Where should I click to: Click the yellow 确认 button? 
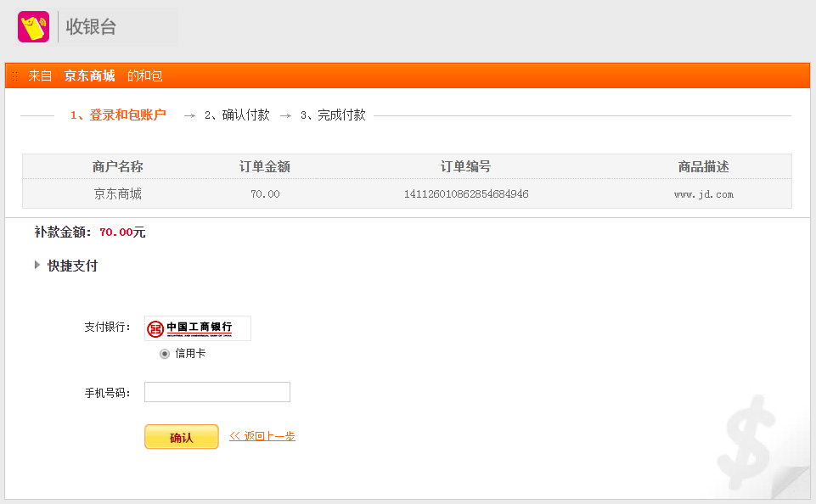pos(182,437)
